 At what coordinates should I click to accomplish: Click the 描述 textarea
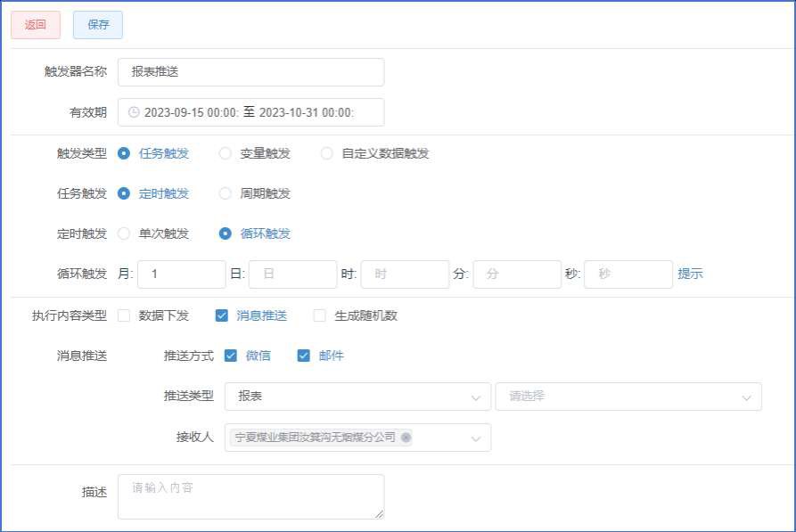tap(250, 496)
